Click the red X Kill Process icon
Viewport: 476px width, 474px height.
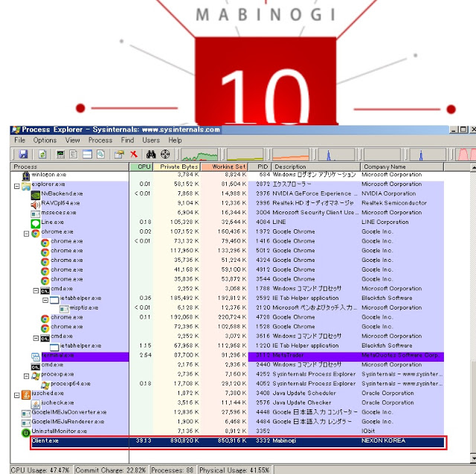[134, 154]
